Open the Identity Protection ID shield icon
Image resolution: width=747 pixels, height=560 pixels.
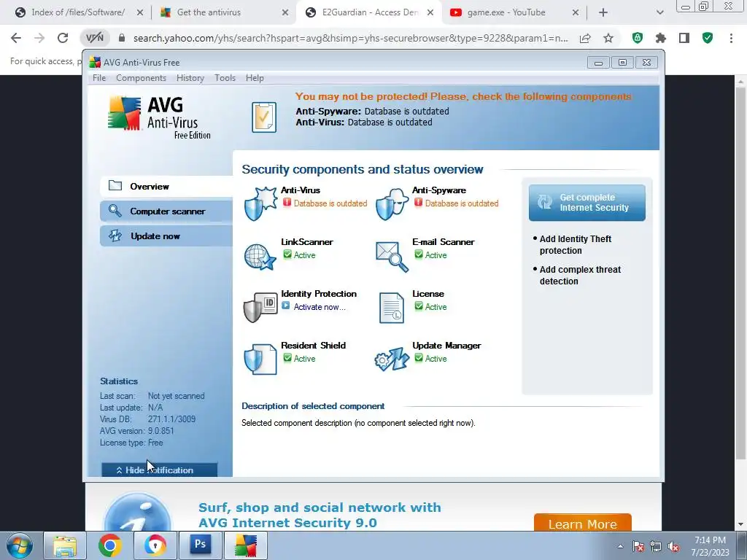coord(260,308)
